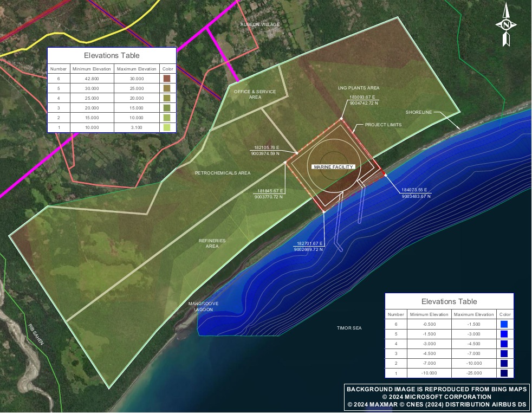Click the land elevation 3 color swatch
The image size is (532, 413).
[x=167, y=108]
